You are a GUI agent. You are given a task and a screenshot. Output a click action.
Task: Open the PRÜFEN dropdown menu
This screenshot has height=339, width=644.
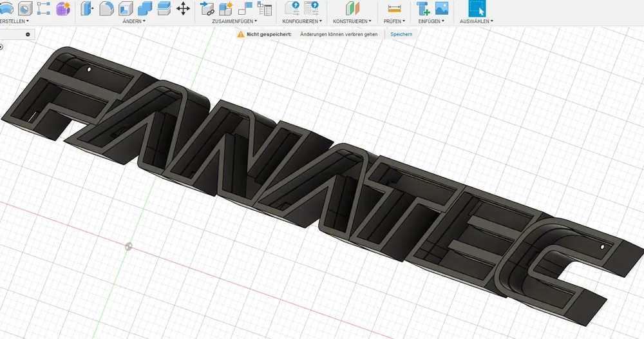pyautogui.click(x=394, y=21)
